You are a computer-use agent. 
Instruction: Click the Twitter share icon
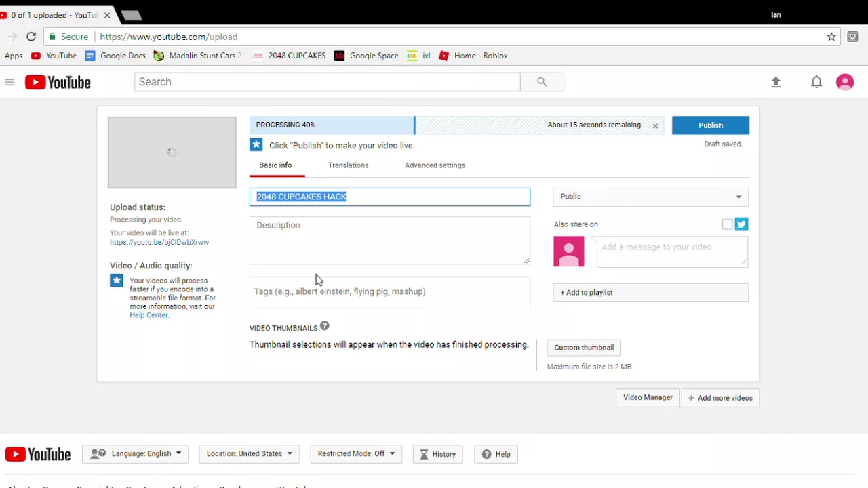(741, 224)
